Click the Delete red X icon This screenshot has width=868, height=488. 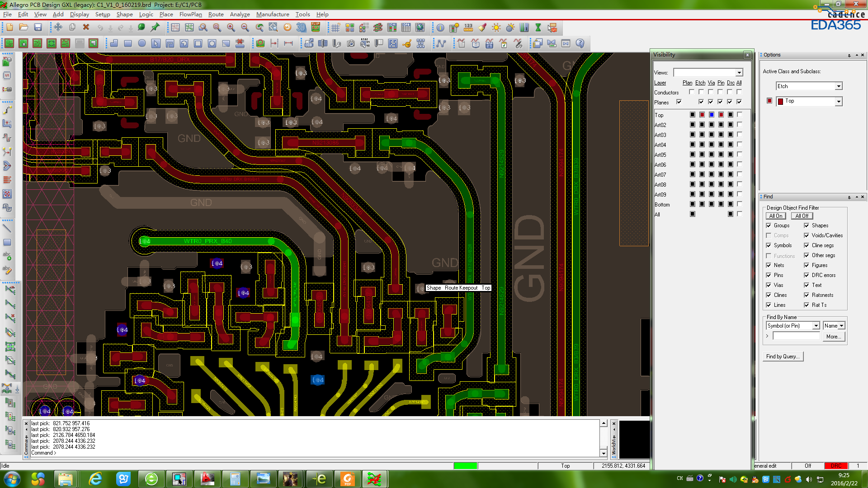click(x=86, y=28)
